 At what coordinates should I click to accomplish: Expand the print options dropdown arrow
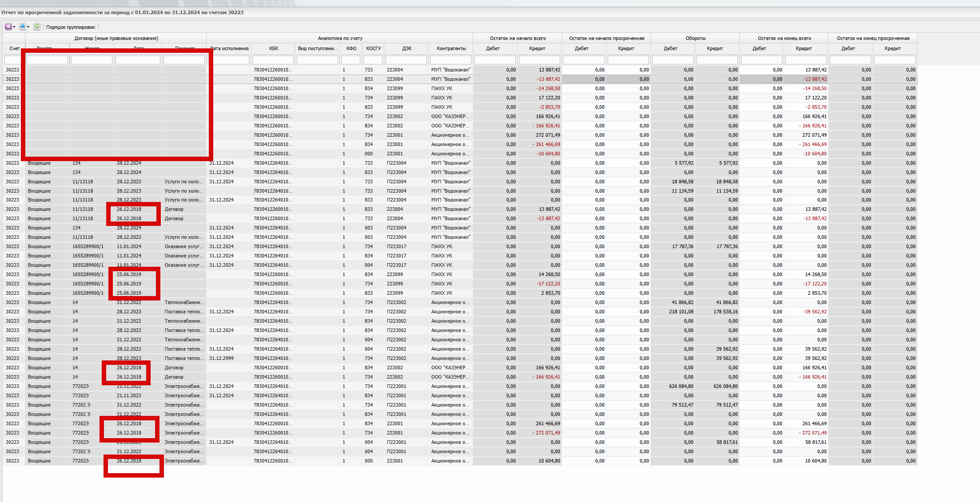[x=28, y=27]
